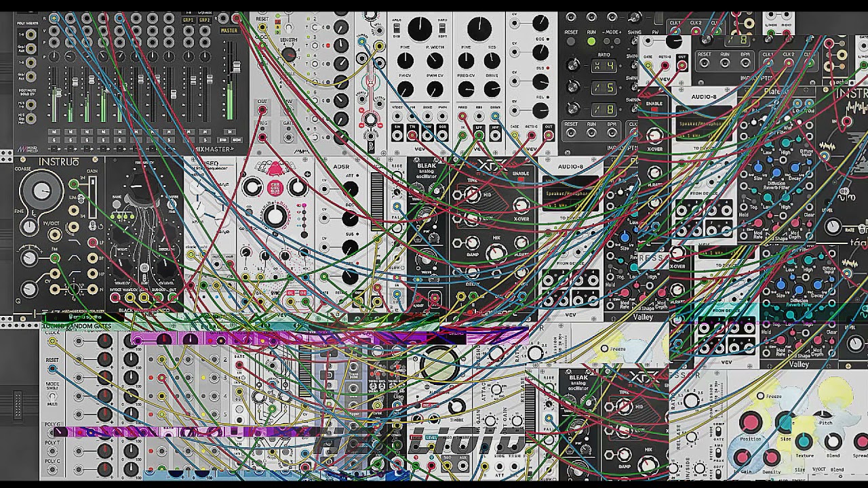This screenshot has height=488, width=868.
Task: Toggle the green RUN button on Clocked
Action: point(591,41)
